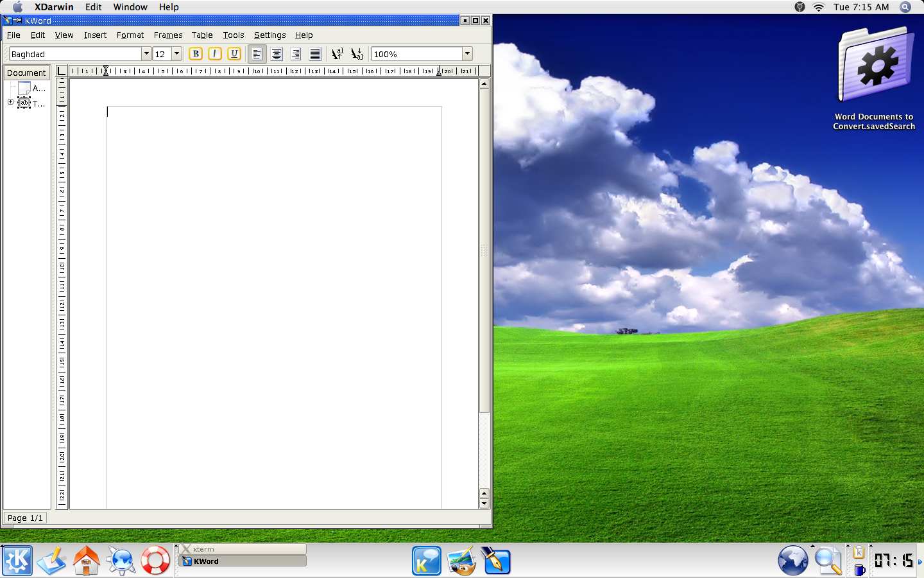Click Page 1/1 in status bar
The width and height of the screenshot is (924, 578).
tap(25, 518)
